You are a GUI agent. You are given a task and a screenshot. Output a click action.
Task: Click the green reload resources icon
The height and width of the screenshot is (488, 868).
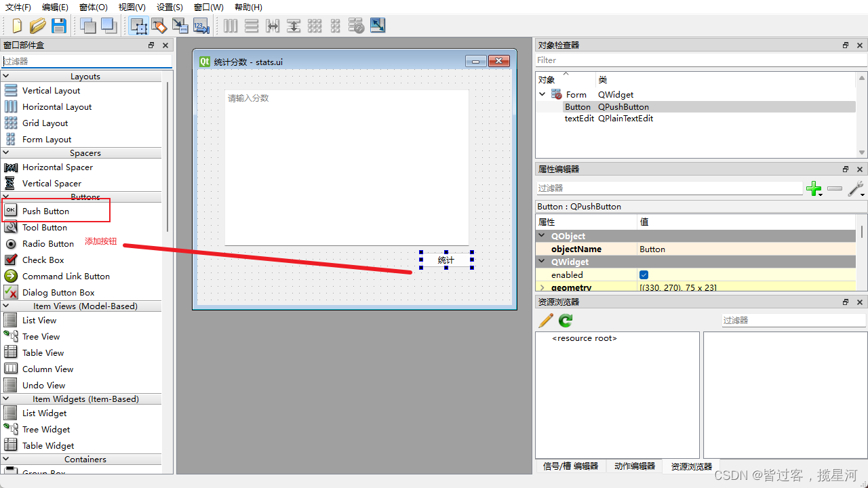[566, 321]
